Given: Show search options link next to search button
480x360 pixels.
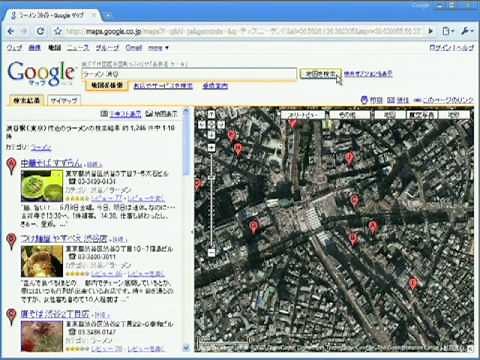Looking at the screenshot, I should [x=368, y=74].
